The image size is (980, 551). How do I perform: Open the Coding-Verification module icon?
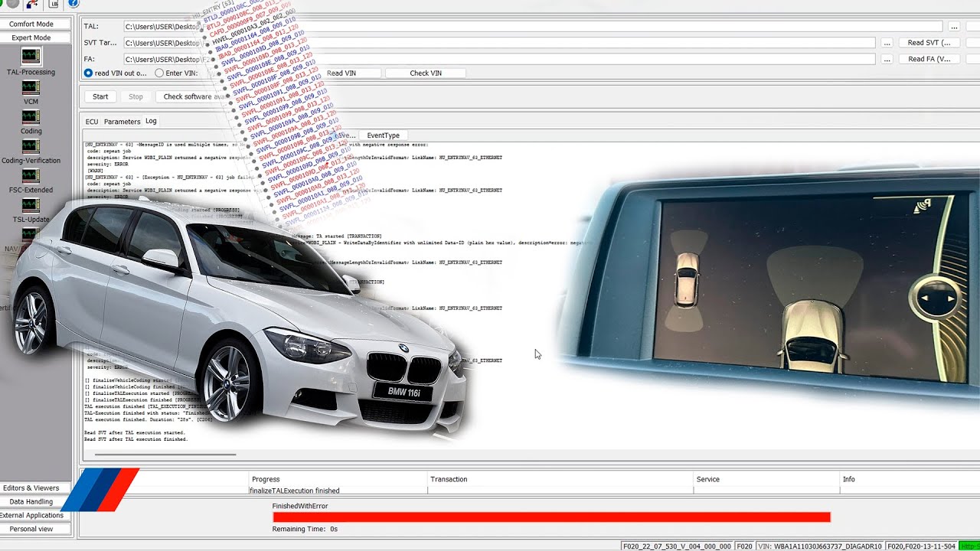[31, 145]
